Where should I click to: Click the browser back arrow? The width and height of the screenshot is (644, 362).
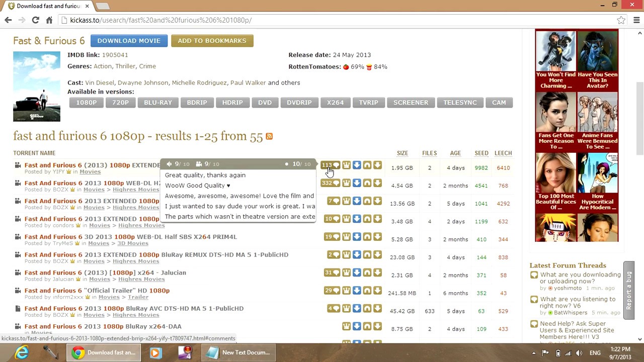pyautogui.click(x=8, y=20)
